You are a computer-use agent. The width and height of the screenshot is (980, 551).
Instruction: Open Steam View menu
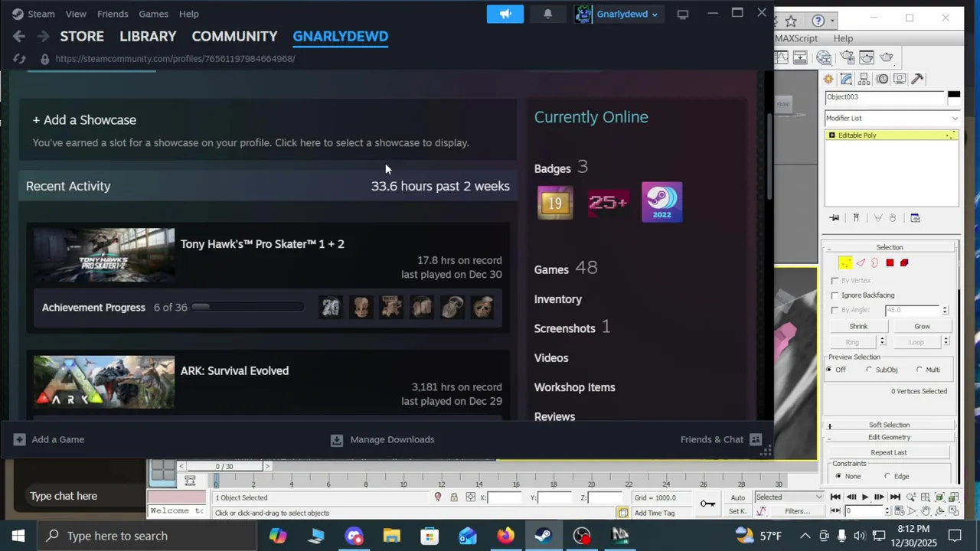point(76,14)
